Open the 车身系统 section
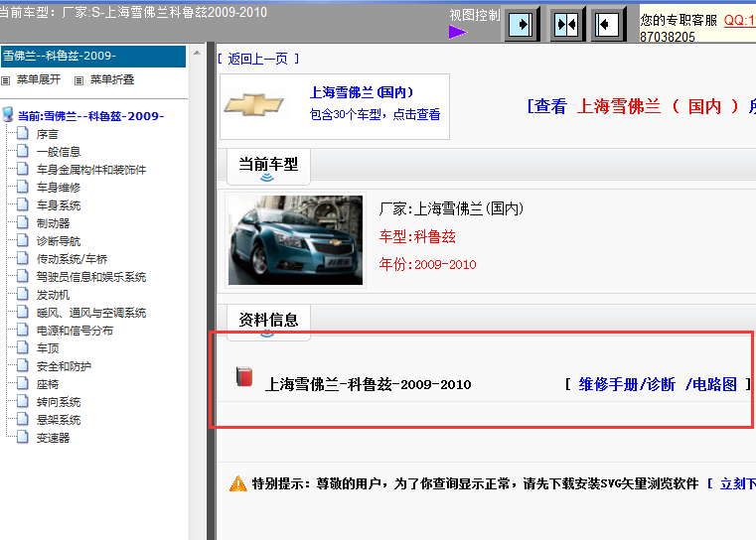756x540 pixels. [59, 205]
